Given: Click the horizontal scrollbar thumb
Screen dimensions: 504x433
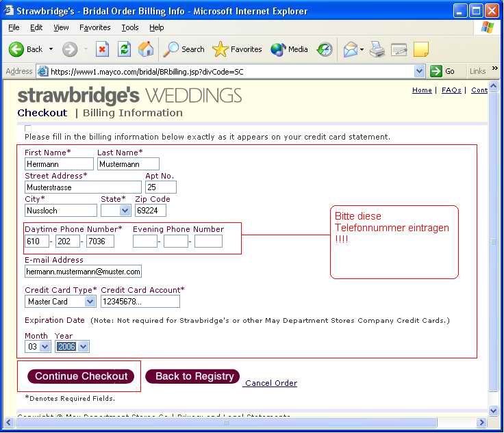Looking at the screenshot, I should (x=226, y=423).
